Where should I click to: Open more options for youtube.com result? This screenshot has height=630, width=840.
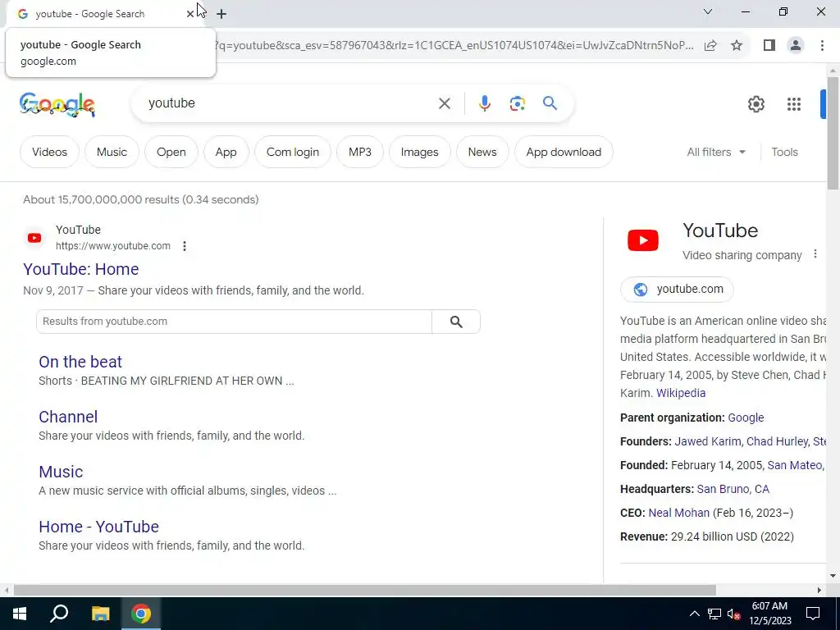pyautogui.click(x=185, y=246)
